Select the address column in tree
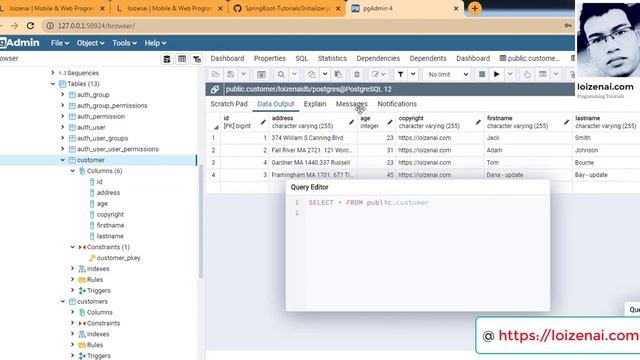This screenshot has height=360, width=640. point(108,193)
